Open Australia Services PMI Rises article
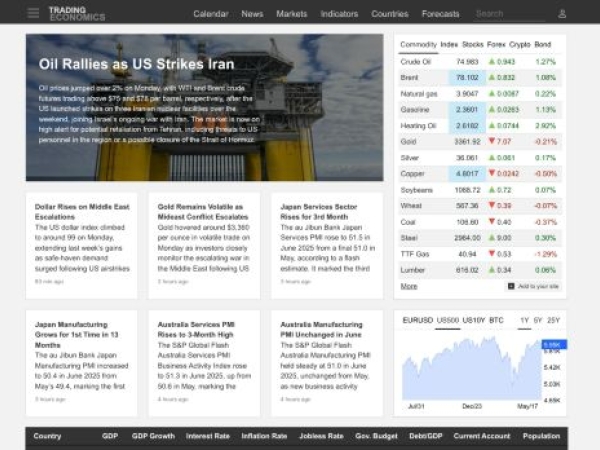This screenshot has width=600, height=450. pyautogui.click(x=196, y=329)
